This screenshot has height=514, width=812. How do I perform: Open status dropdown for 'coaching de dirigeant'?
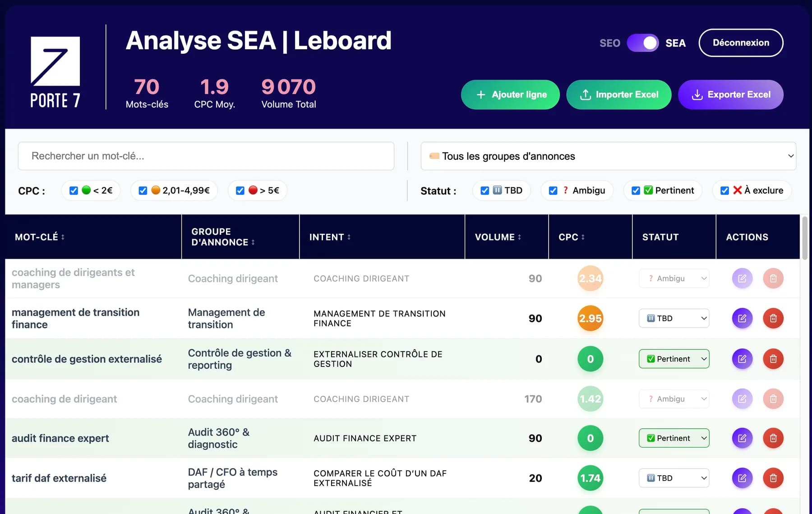tap(674, 399)
